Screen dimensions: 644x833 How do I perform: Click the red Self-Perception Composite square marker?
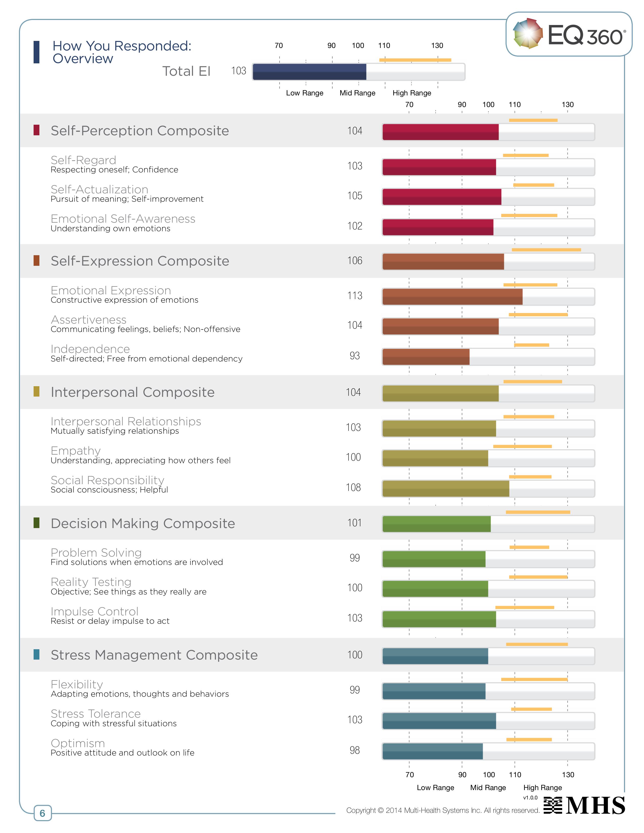[x=37, y=130]
